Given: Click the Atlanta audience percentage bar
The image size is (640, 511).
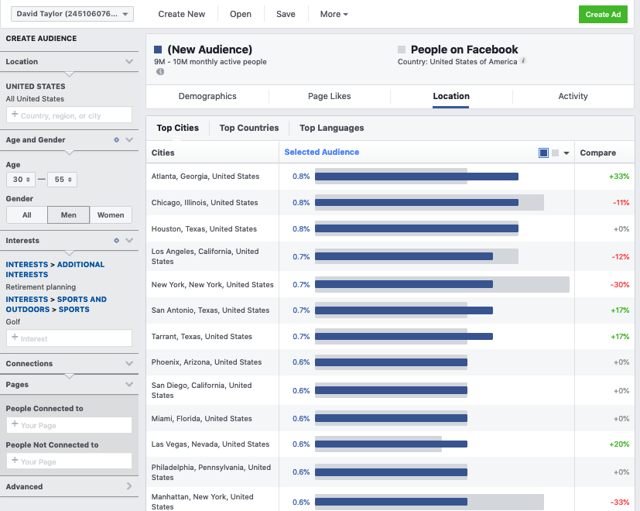Looking at the screenshot, I should tap(416, 176).
